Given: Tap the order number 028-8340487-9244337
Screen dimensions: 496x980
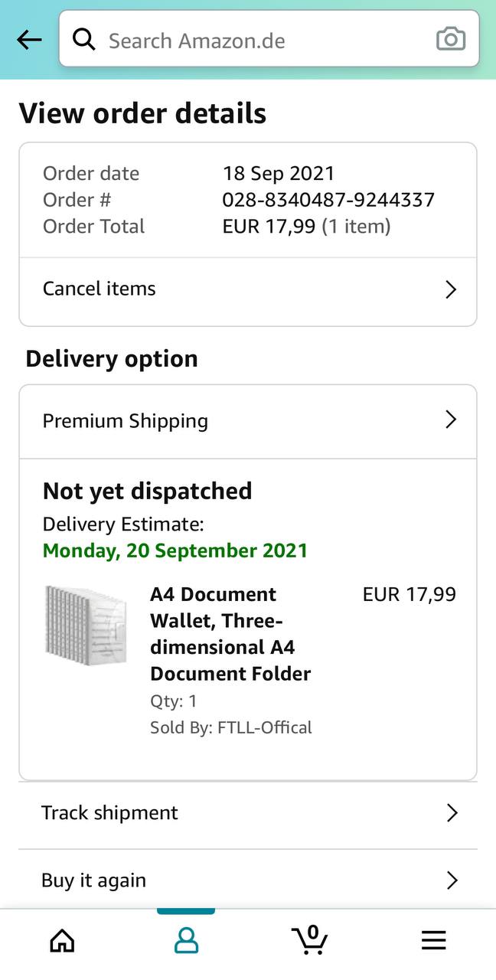Looking at the screenshot, I should tap(328, 200).
